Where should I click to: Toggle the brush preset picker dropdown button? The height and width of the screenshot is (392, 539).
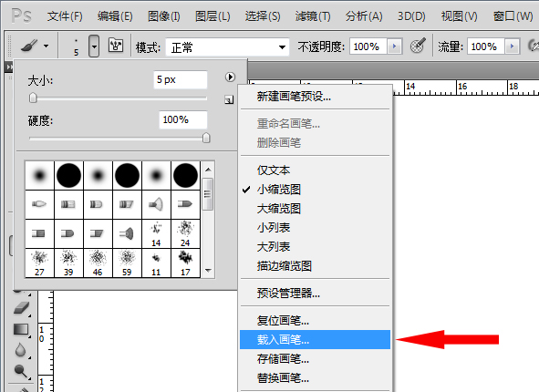(x=94, y=46)
